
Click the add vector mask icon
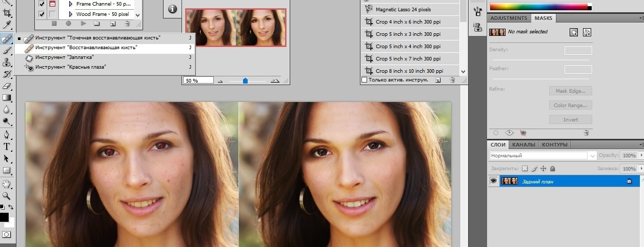point(588,32)
